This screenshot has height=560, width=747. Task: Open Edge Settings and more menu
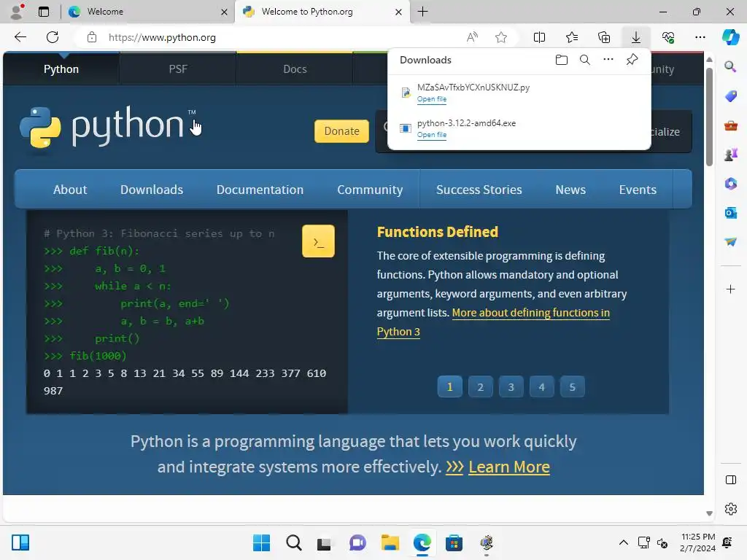point(700,37)
